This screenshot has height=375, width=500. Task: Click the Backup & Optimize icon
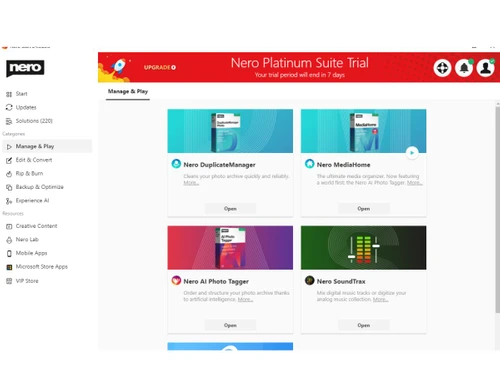click(9, 187)
